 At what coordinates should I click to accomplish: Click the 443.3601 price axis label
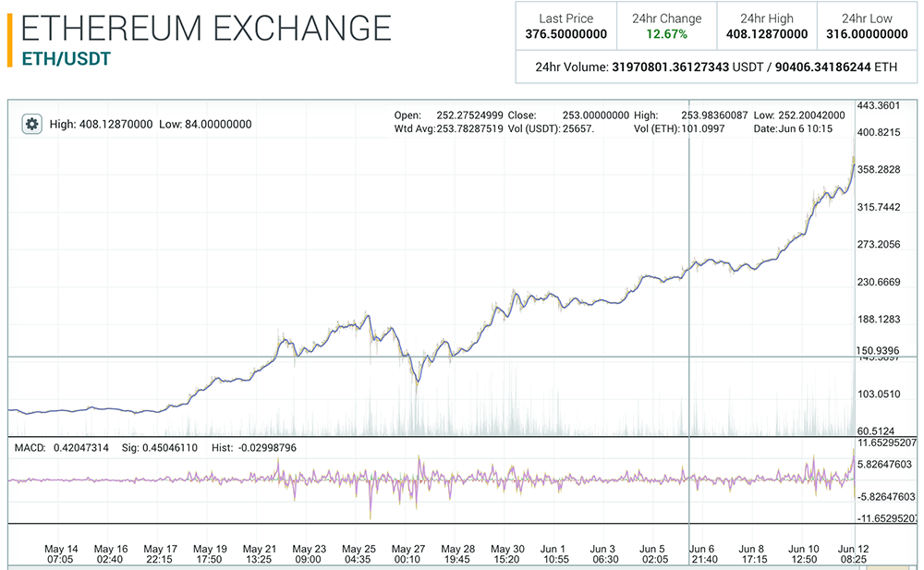[878, 105]
